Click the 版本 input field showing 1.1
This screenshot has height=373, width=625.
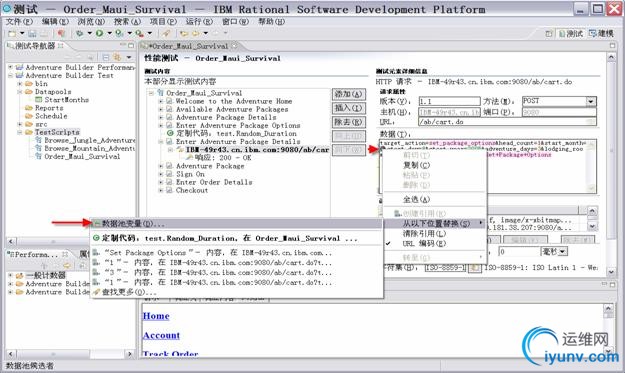[x=449, y=101]
